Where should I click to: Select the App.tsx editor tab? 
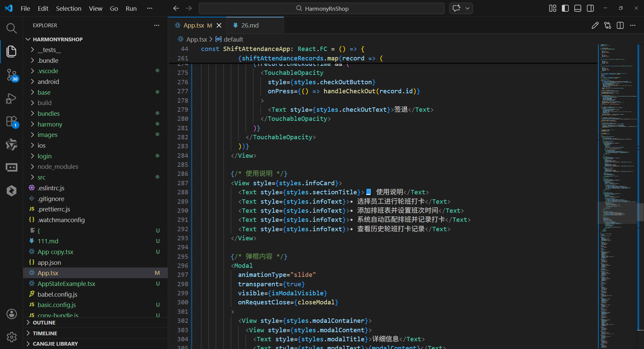click(x=197, y=26)
